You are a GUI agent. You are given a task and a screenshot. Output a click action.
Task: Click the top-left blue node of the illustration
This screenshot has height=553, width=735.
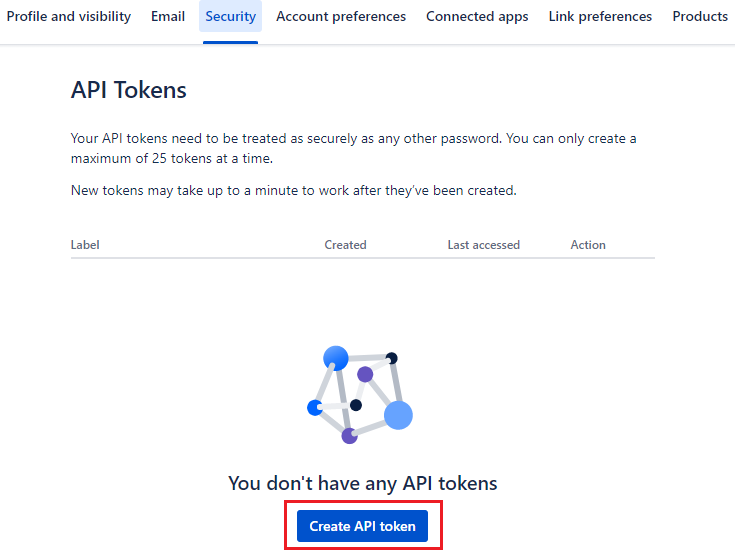pyautogui.click(x=336, y=357)
